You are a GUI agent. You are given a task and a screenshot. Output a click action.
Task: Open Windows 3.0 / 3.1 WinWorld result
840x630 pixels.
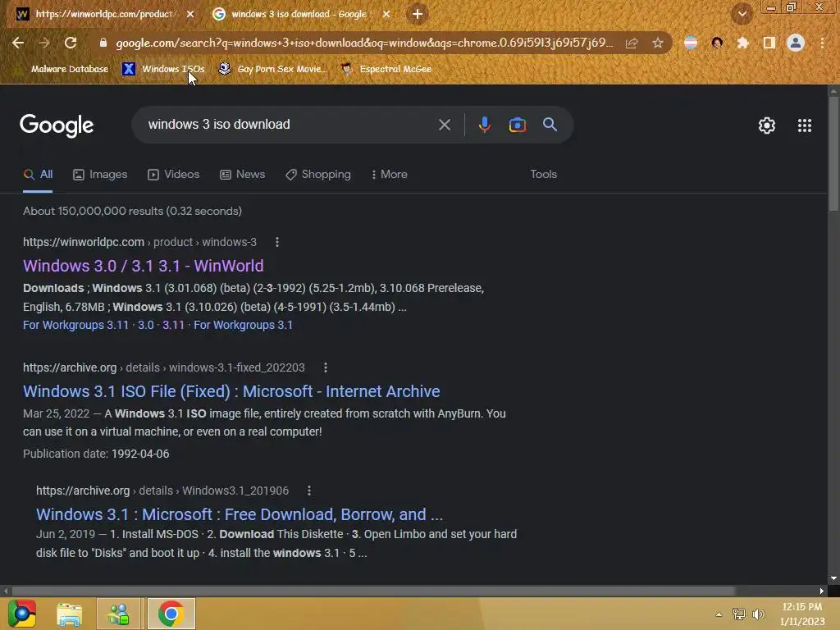143,267
